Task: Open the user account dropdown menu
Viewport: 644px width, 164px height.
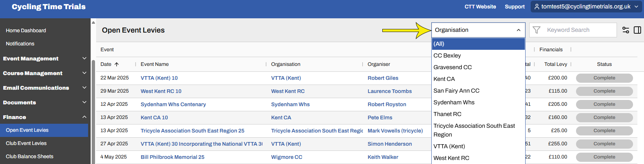Action: (636, 7)
